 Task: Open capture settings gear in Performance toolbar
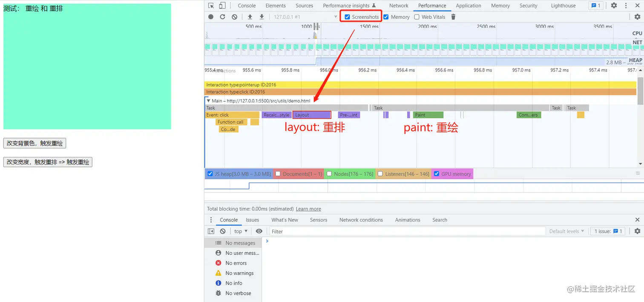(x=637, y=17)
